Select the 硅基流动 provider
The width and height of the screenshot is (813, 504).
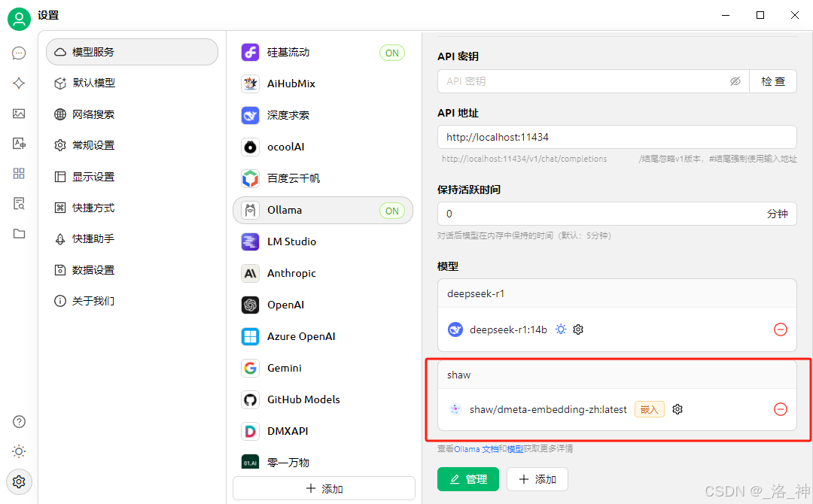click(323, 53)
